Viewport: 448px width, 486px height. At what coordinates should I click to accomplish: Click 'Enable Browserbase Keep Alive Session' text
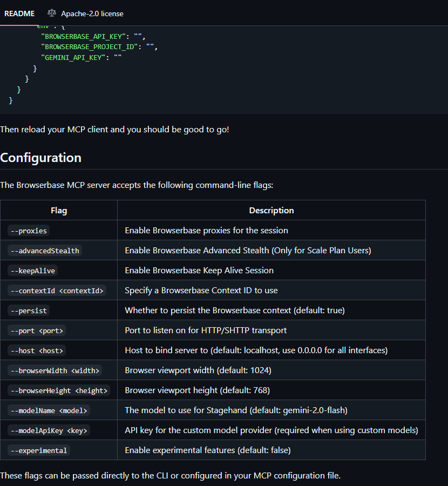coord(199,271)
